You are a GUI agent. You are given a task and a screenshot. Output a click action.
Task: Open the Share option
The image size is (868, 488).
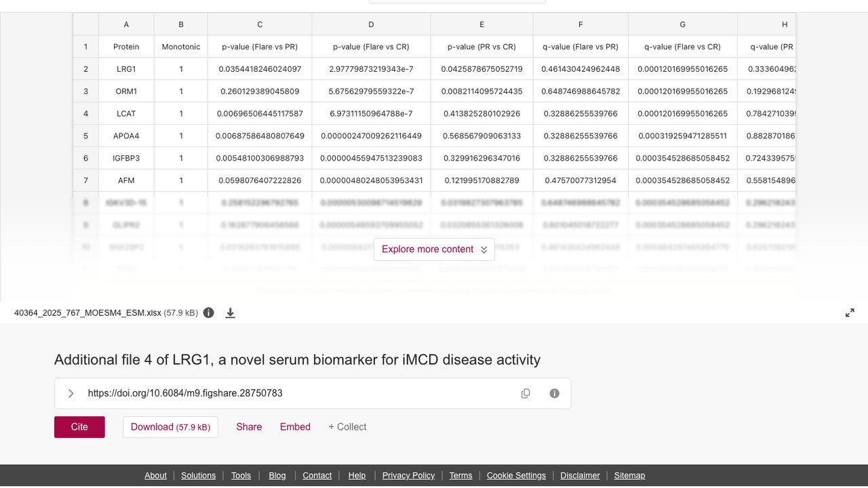point(249,427)
